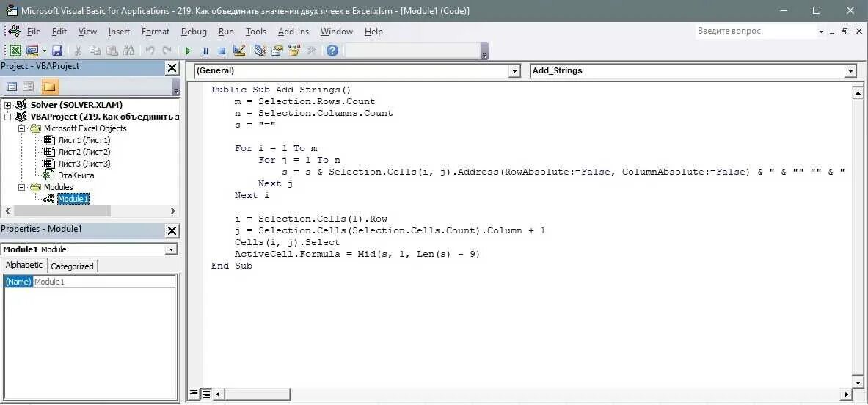Open Project Explorer toolbar icon
Screen dimensions: 868x405
click(260, 51)
